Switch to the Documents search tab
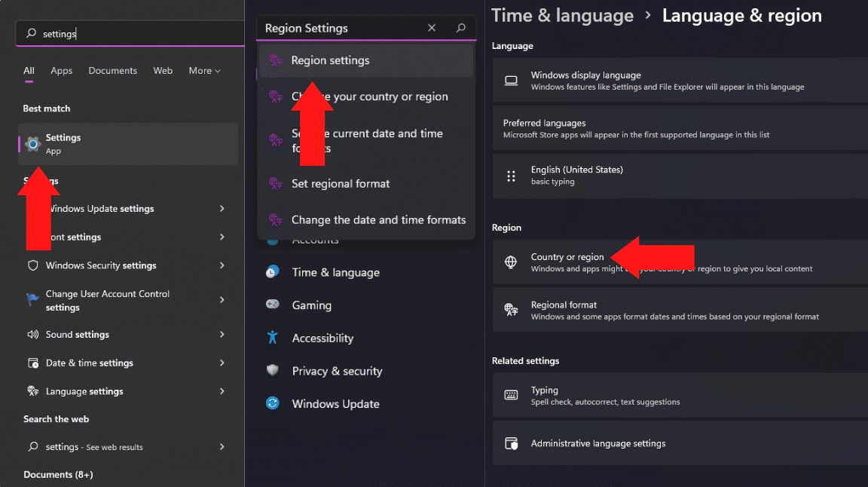868x487 pixels. (112, 70)
